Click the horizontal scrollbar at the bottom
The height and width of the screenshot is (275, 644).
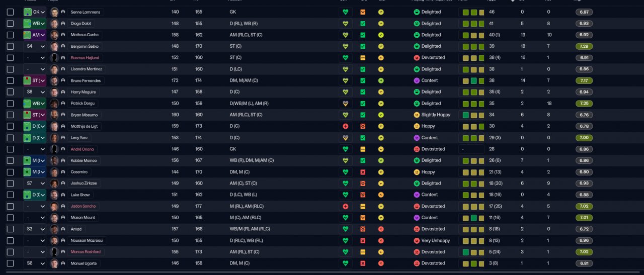coord(322,272)
